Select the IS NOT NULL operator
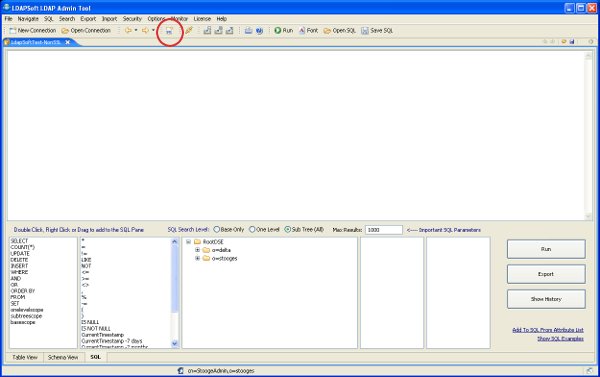 (x=96, y=329)
